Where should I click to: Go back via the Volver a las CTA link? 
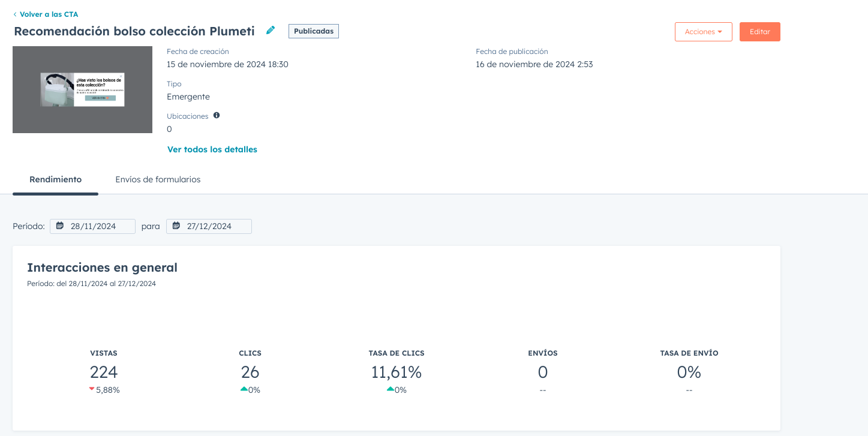(49, 14)
